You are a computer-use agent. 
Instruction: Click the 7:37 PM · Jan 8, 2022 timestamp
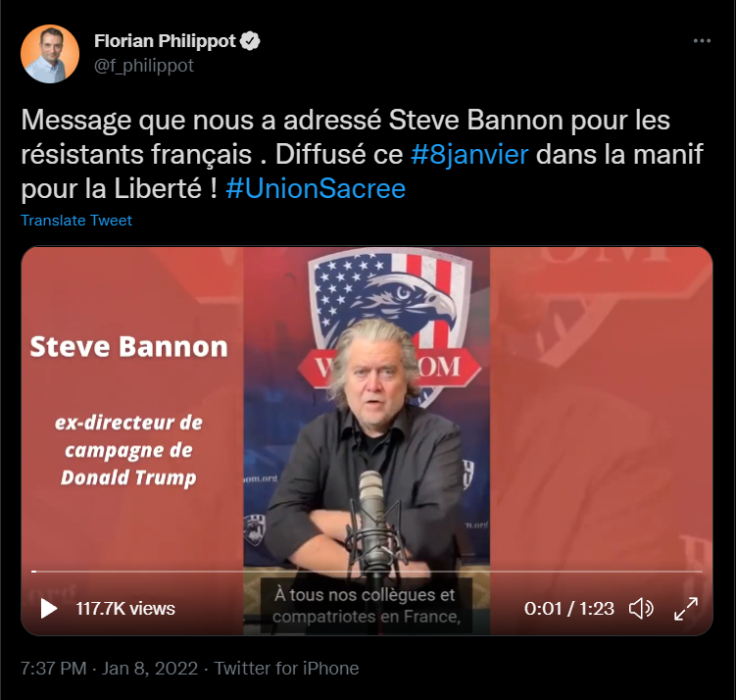pos(110,668)
